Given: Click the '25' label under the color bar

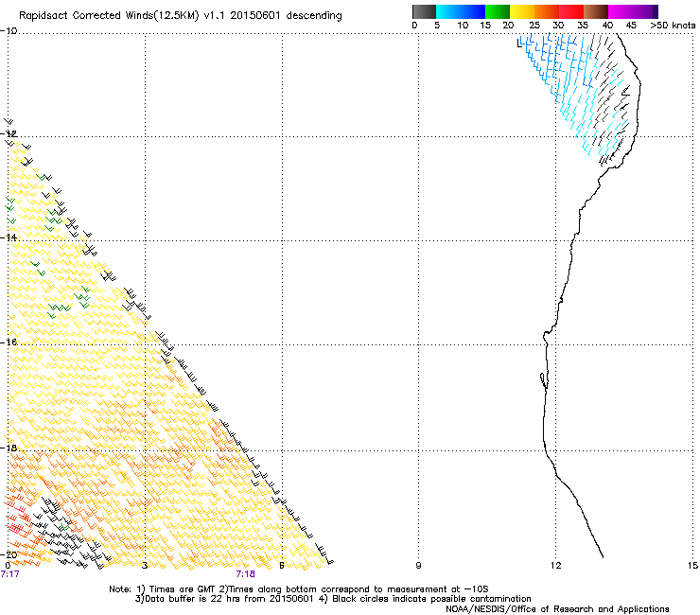Looking at the screenshot, I should tap(534, 26).
